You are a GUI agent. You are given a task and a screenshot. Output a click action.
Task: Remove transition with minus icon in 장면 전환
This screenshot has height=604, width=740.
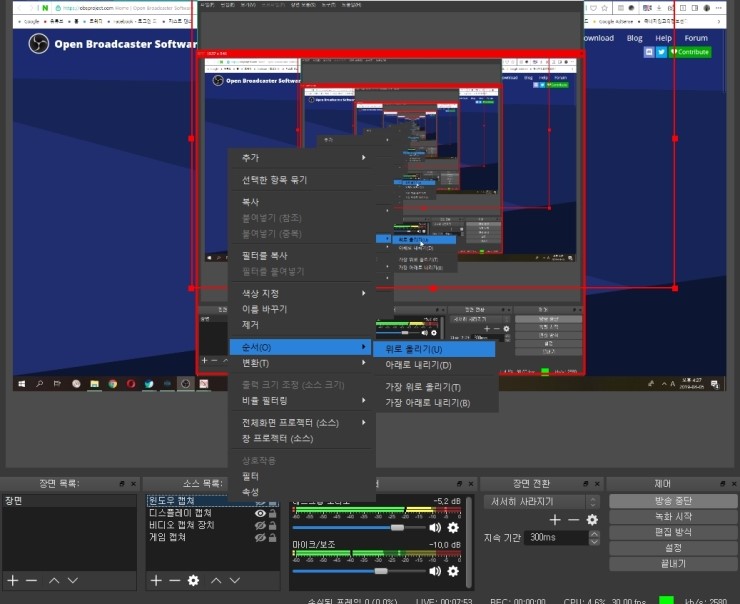(573, 520)
